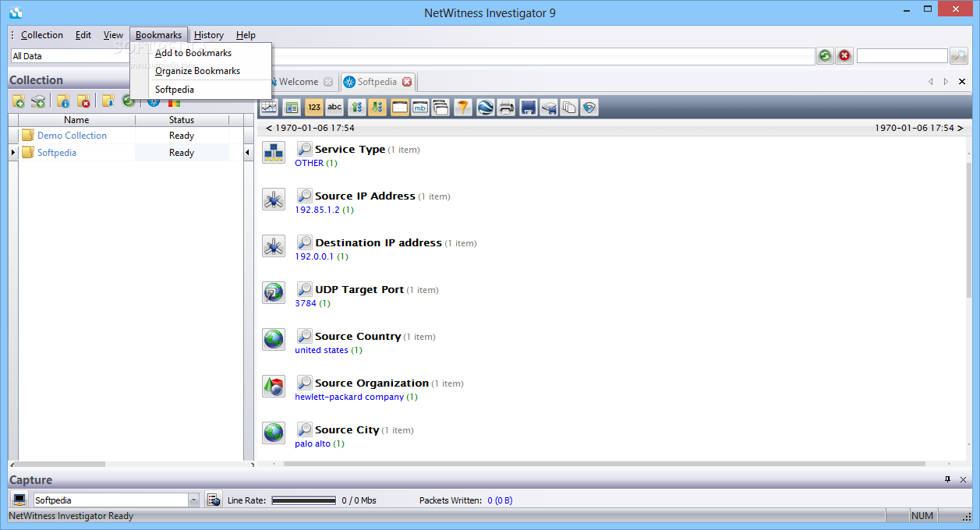The image size is (980, 530).
Task: Click the Delete Collection folder icon
Action: [x=83, y=101]
